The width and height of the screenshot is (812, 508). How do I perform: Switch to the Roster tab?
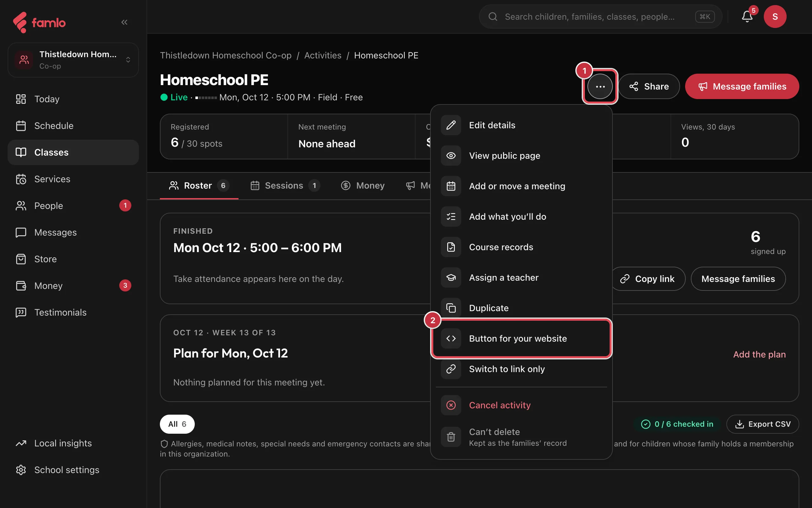click(199, 185)
